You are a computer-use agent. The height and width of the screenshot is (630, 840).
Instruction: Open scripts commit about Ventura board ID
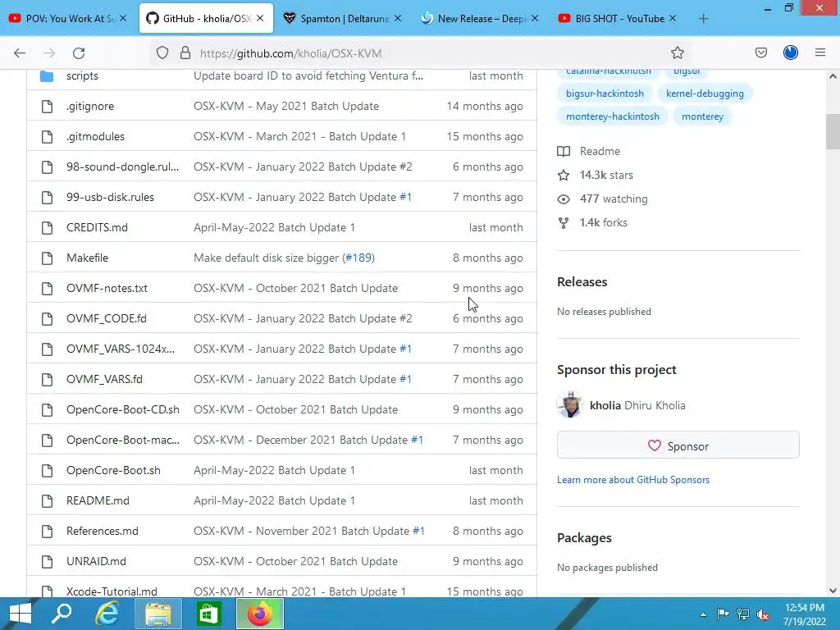308,76
